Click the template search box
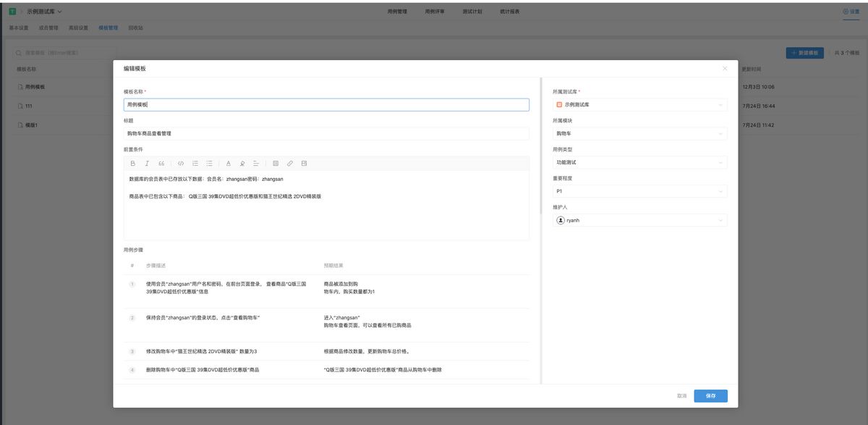This screenshot has width=868, height=425. pyautogui.click(x=65, y=53)
